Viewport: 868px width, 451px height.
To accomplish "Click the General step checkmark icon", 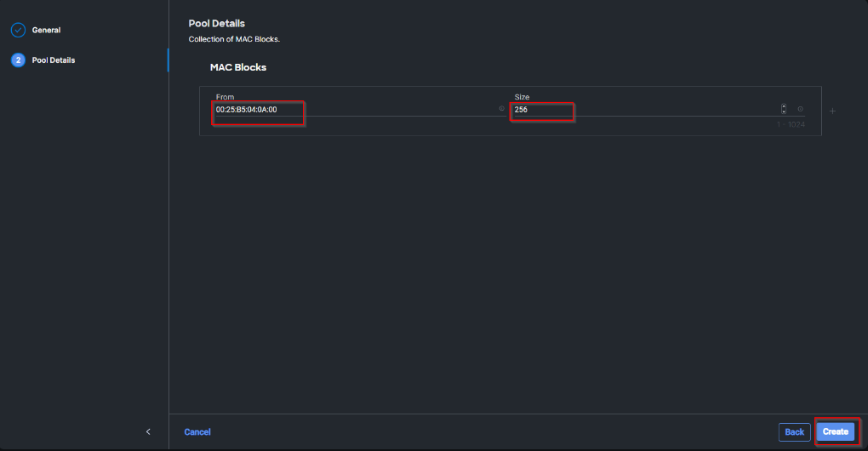I will [x=18, y=31].
